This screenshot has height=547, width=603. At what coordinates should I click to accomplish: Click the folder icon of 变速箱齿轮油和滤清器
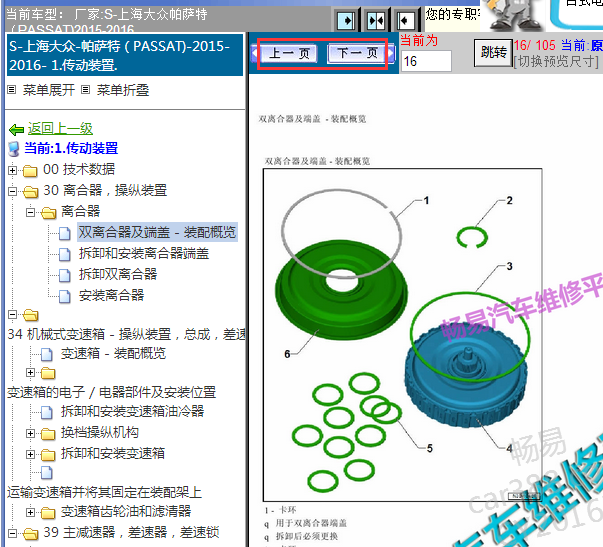pyautogui.click(x=48, y=513)
